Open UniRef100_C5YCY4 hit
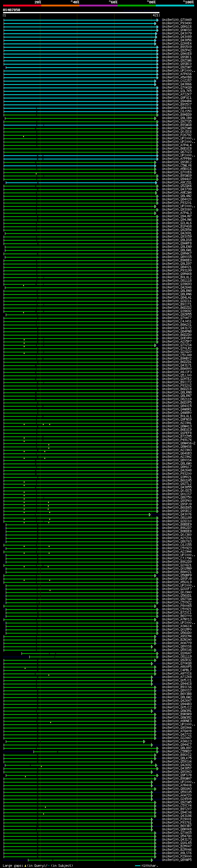 click(x=177, y=806)
